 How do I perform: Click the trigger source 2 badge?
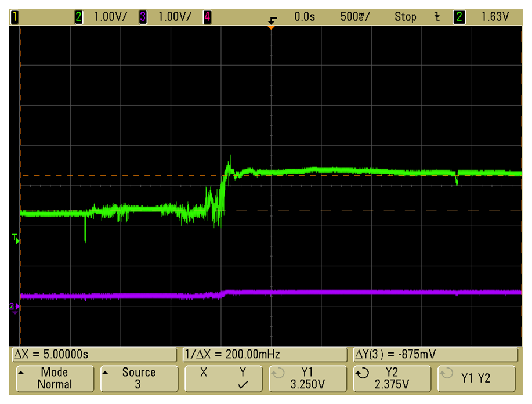[x=459, y=17]
